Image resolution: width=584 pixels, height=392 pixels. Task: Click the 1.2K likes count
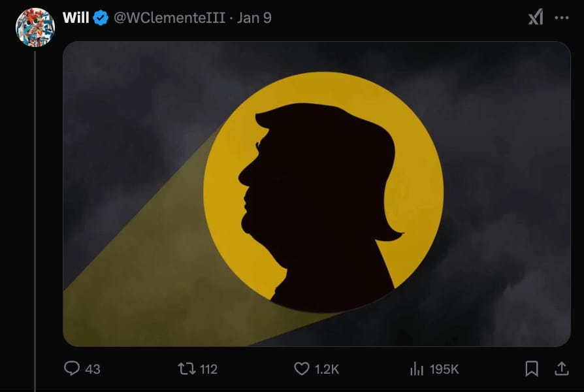(327, 369)
